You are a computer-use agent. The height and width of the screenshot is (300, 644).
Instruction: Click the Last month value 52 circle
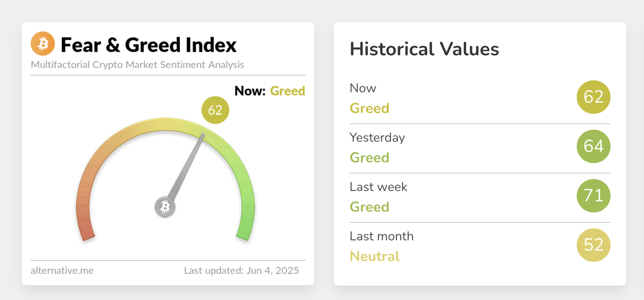tap(593, 245)
